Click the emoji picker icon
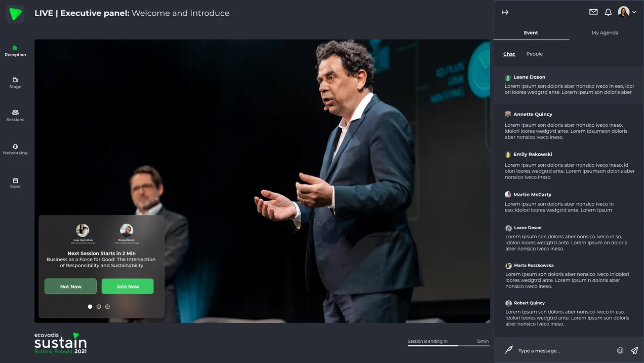644x363 pixels. (x=620, y=350)
